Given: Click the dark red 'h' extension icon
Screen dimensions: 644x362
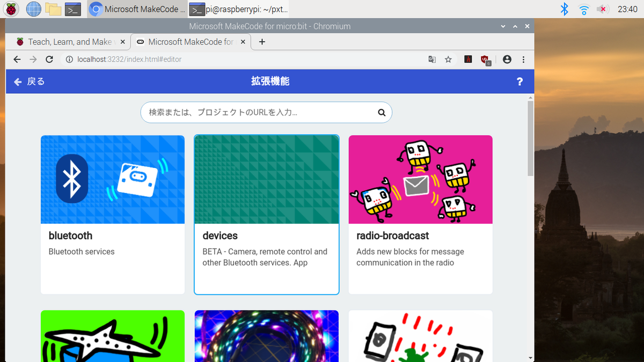Looking at the screenshot, I should pos(469,60).
